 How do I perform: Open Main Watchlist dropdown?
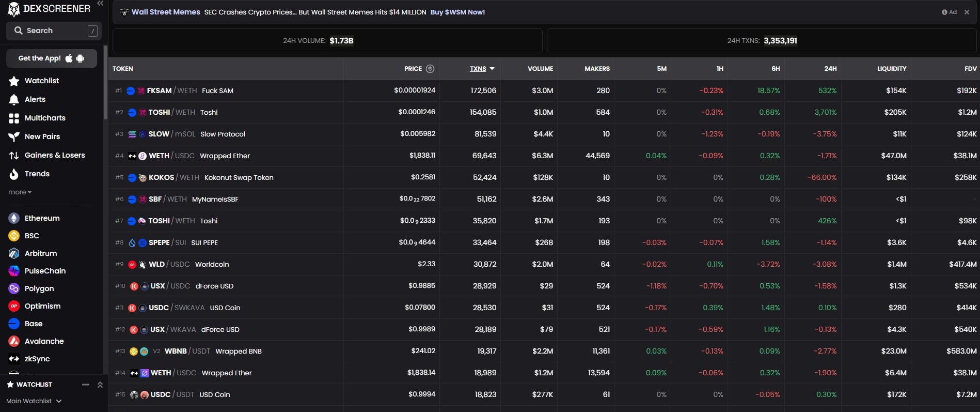pos(34,401)
